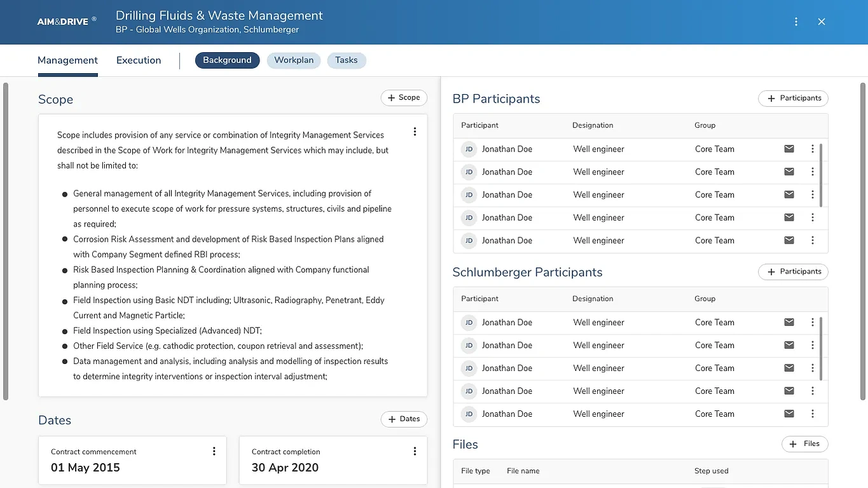868x488 pixels.
Task: Open Contract completion card's three-dot menu
Action: point(415,451)
